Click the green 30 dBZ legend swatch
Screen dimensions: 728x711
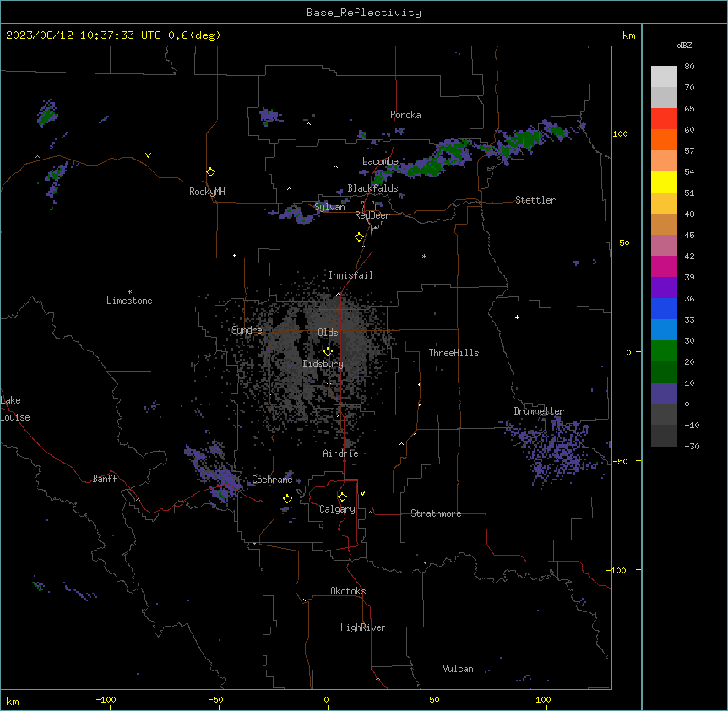pyautogui.click(x=664, y=351)
